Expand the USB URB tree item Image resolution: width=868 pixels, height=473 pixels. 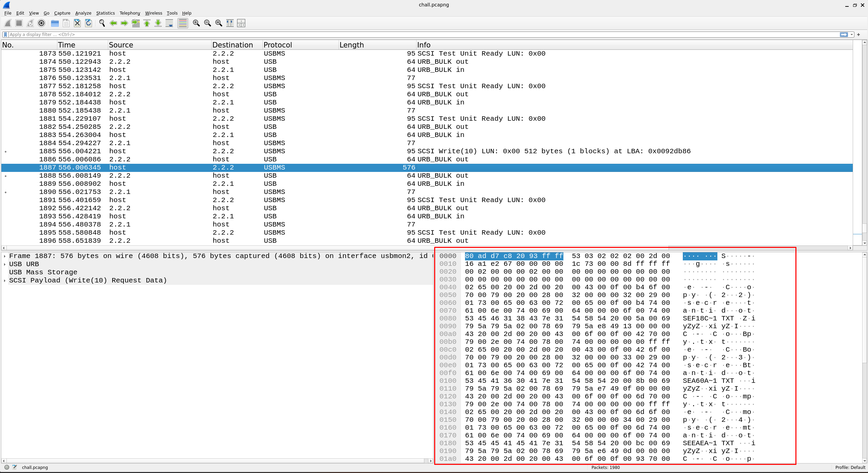(5, 264)
